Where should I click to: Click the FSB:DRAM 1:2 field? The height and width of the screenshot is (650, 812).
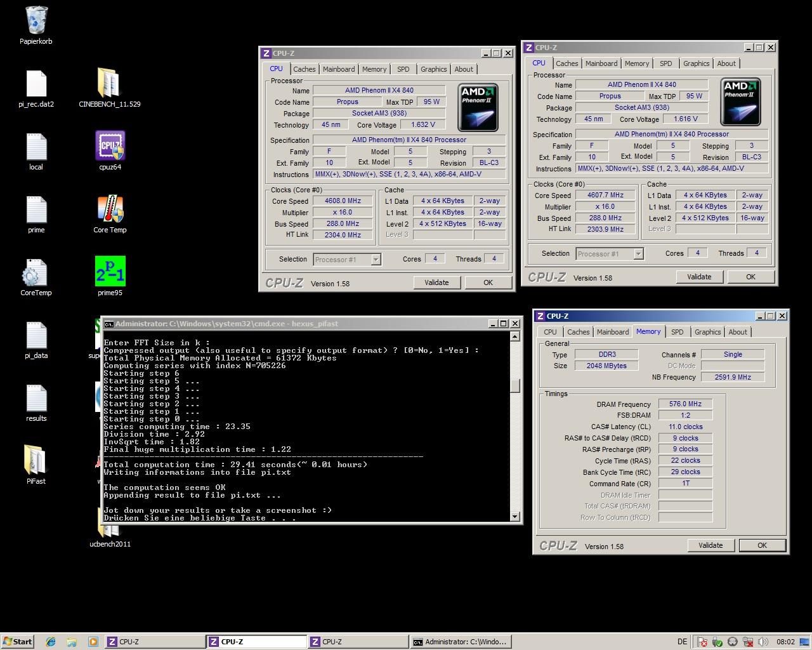point(685,415)
